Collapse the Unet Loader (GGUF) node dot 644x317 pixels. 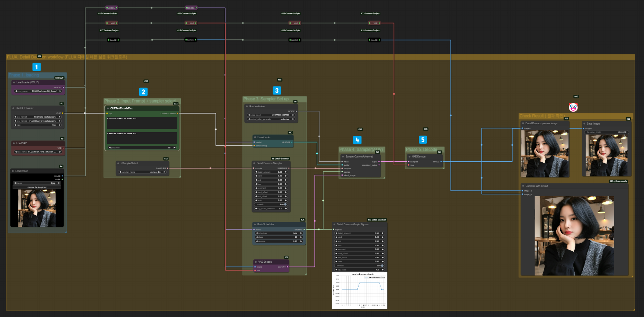pos(14,82)
